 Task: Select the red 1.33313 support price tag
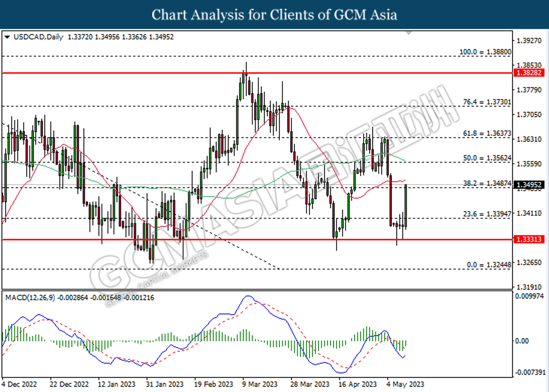[x=529, y=239]
